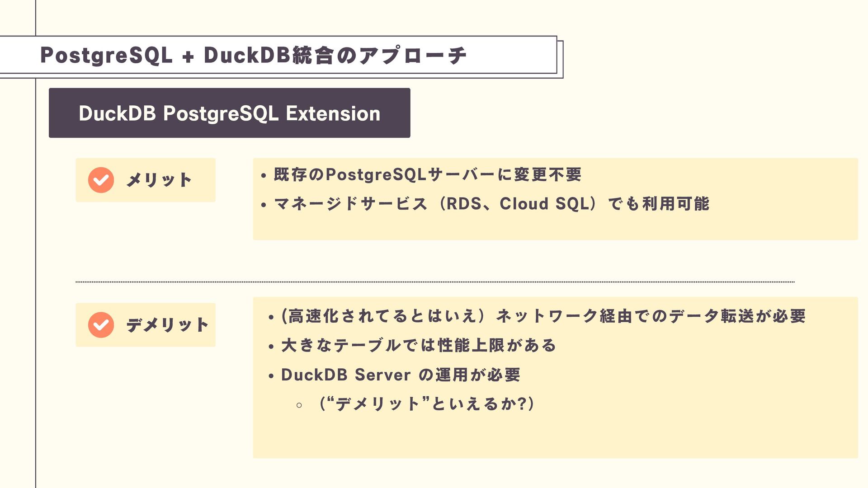Select the メリット label box
The height and width of the screenshot is (488, 868).
[146, 180]
